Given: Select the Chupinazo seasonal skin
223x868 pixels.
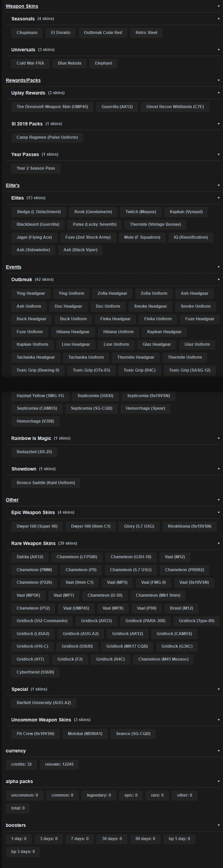Looking at the screenshot, I should (x=27, y=33).
